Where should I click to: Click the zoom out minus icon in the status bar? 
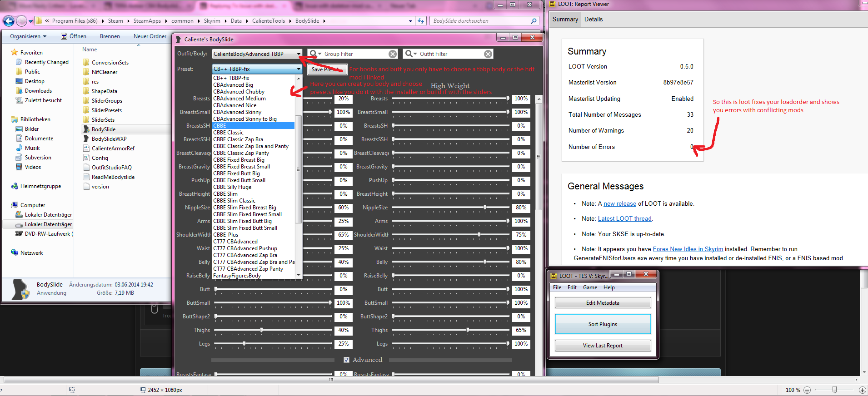click(807, 390)
